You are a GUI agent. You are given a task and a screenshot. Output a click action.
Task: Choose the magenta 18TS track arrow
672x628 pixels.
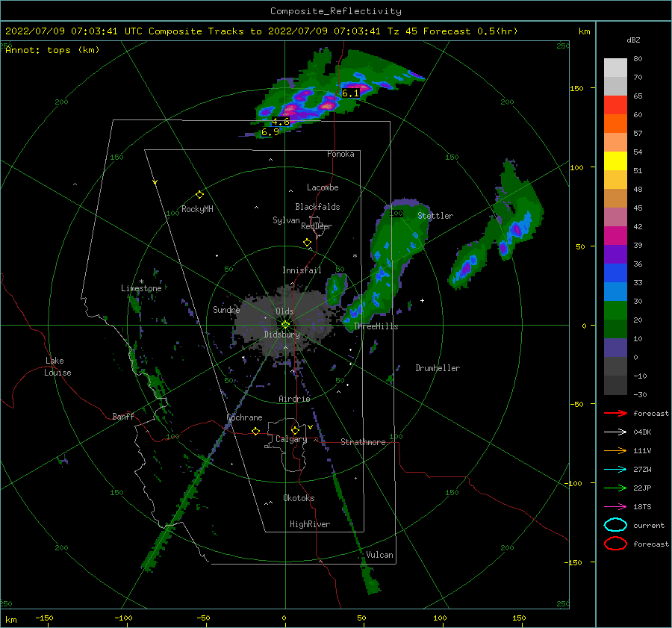615,507
